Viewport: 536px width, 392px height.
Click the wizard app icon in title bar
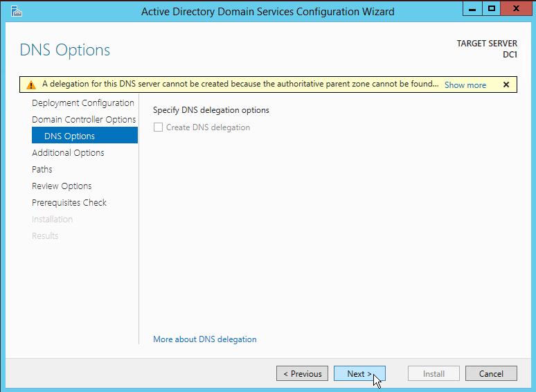16,11
